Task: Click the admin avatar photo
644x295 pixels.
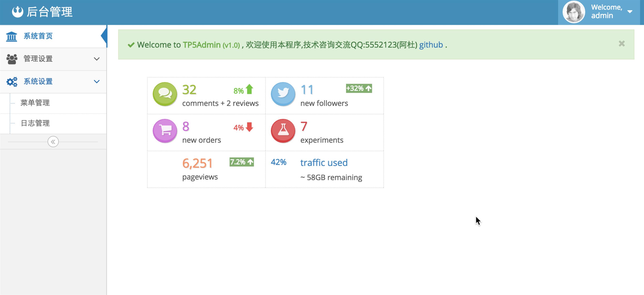Action: [x=574, y=12]
